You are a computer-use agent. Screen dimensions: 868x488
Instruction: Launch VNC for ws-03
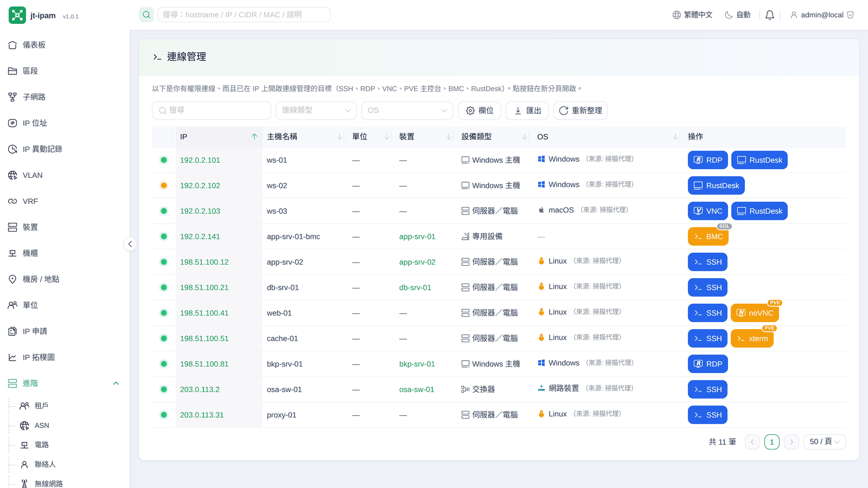(708, 211)
